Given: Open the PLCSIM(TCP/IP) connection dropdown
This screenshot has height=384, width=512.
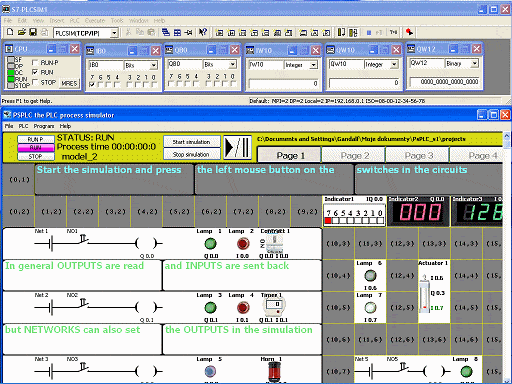Looking at the screenshot, I should point(114,33).
